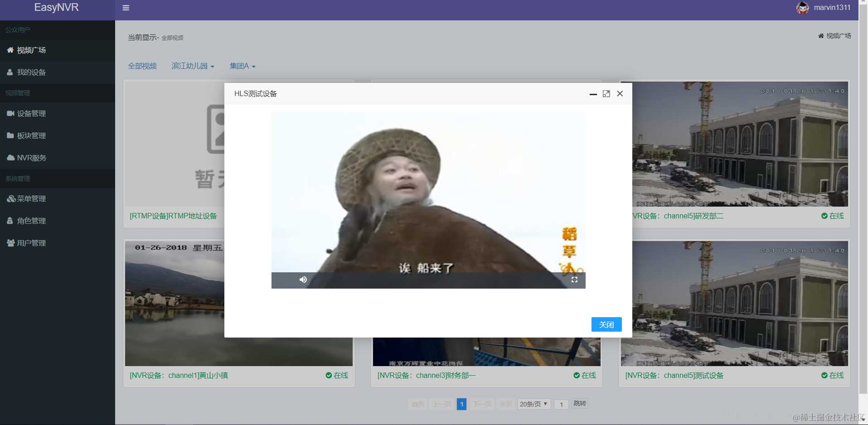Click the EasyNVR logo
Image resolution: width=868 pixels, height=425 pixels.
pos(57,8)
